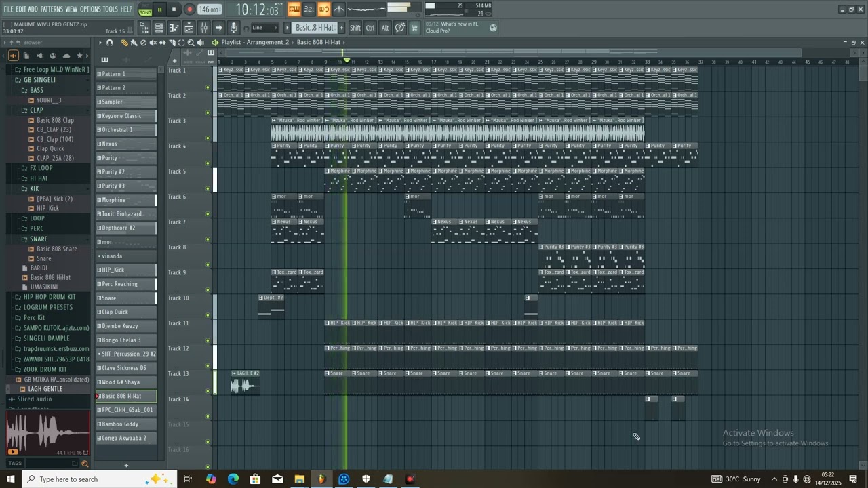Select the Zoom tool in playlist toolbar
Image resolution: width=868 pixels, height=488 pixels.
pyautogui.click(x=191, y=43)
